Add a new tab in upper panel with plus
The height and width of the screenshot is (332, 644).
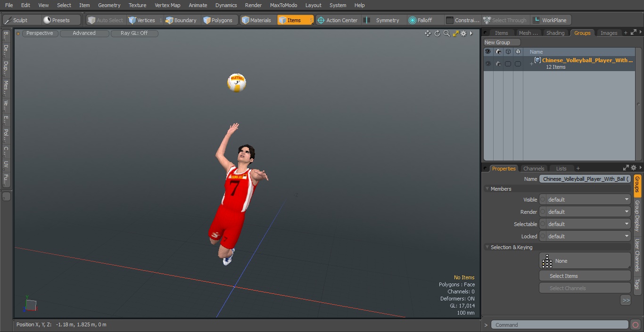[626, 33]
